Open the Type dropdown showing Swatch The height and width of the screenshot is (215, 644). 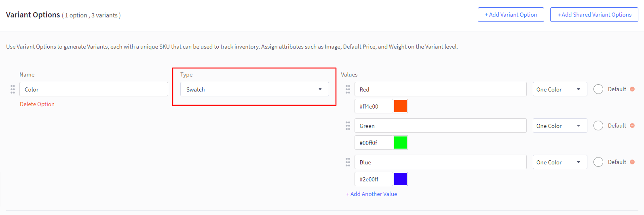click(254, 89)
